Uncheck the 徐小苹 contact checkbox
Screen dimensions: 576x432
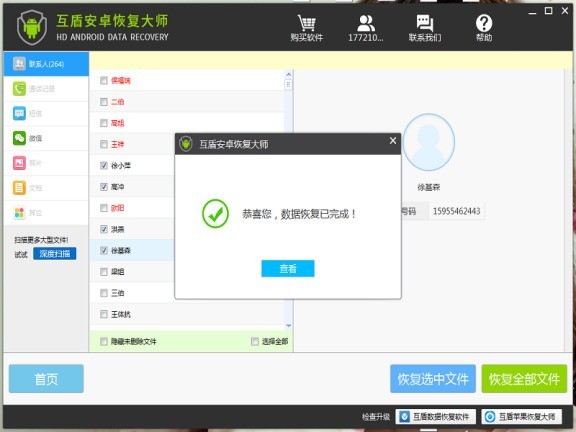[x=104, y=165]
